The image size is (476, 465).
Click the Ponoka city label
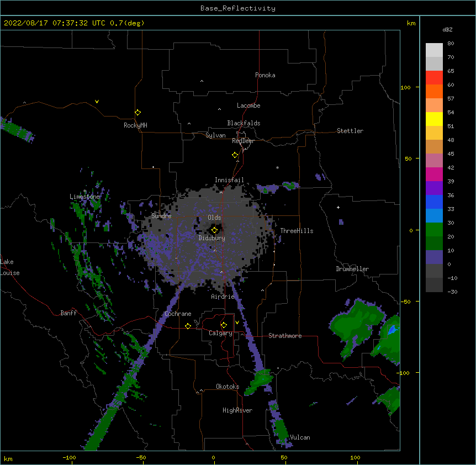265,75
